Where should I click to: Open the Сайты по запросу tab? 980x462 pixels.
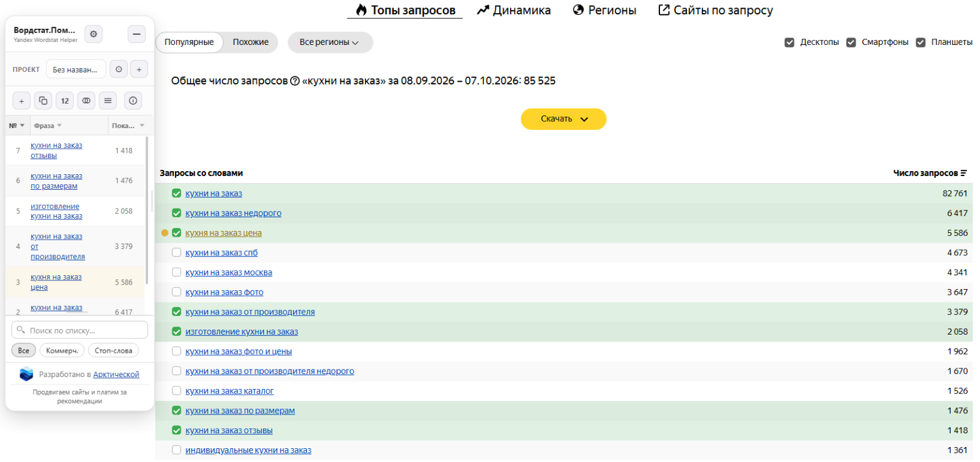pos(716,10)
